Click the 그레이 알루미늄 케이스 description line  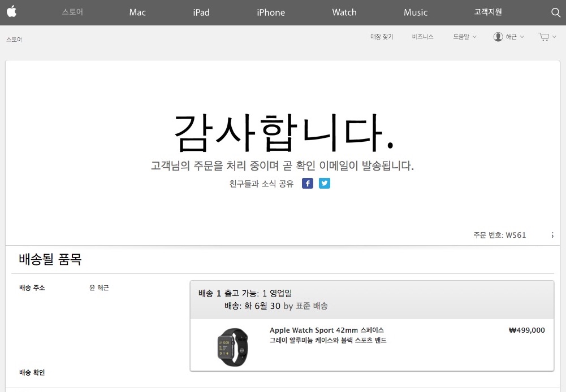tap(328, 340)
